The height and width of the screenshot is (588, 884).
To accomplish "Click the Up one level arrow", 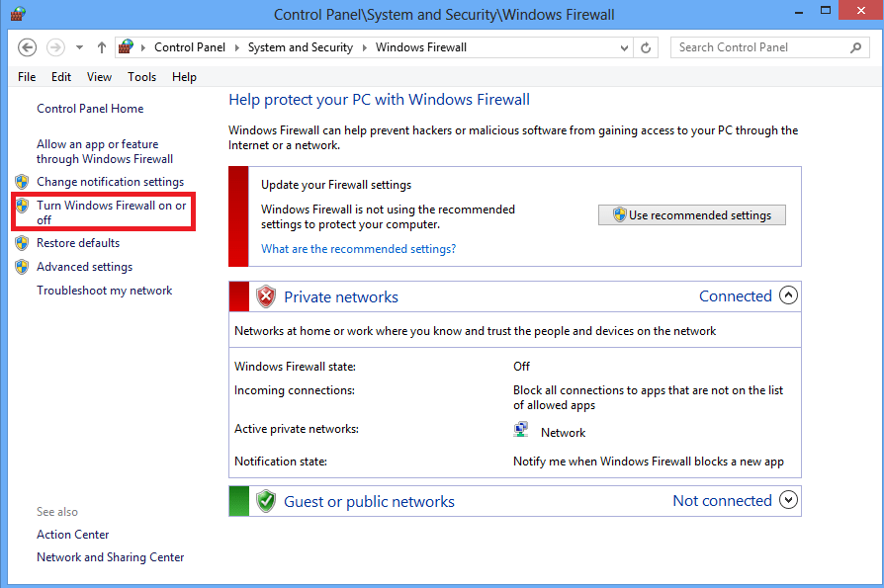I will point(102,47).
